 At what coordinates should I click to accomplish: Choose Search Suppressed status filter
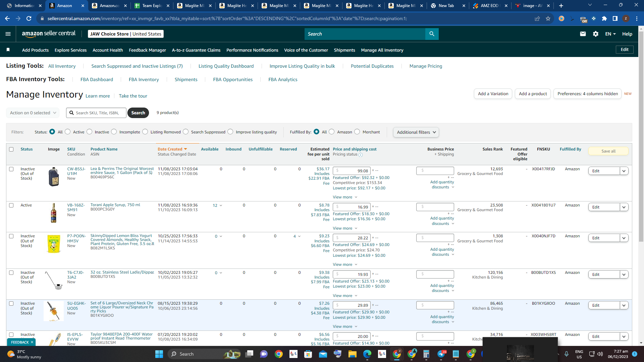click(186, 132)
